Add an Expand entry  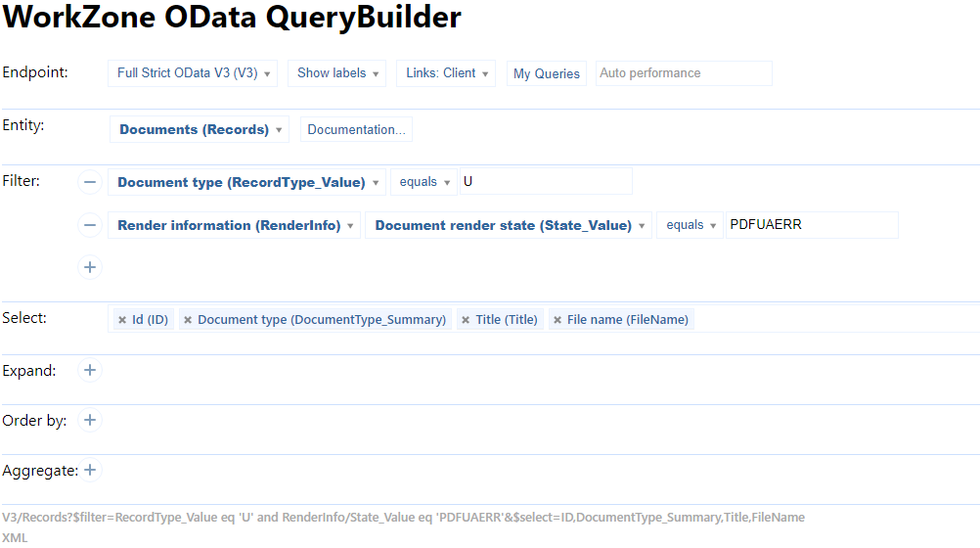[x=90, y=370]
